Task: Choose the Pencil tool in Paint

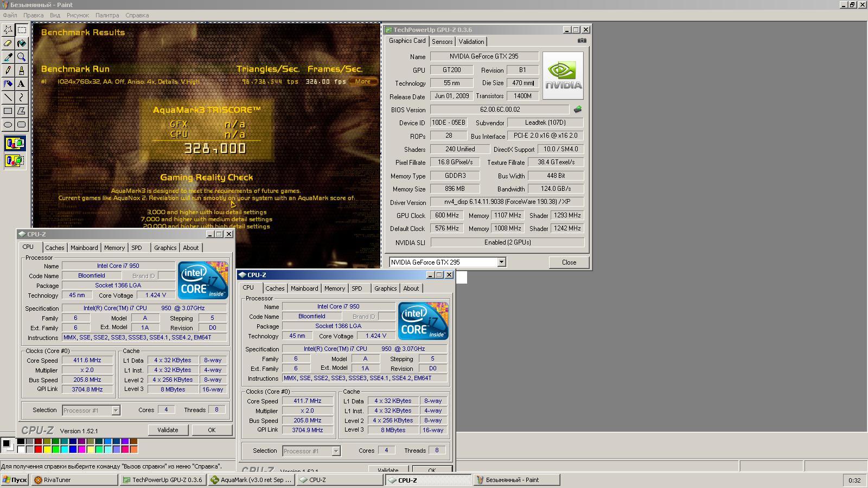Action: (x=8, y=70)
